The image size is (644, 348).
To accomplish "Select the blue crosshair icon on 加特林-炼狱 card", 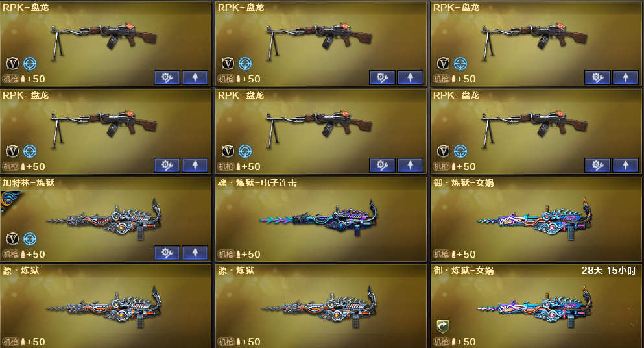I will point(30,239).
